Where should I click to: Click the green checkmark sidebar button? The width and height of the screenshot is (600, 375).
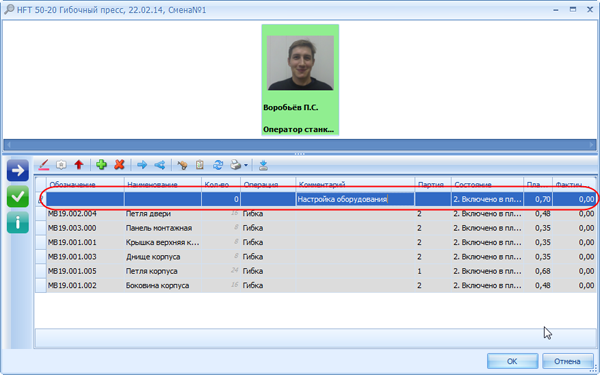pyautogui.click(x=18, y=196)
